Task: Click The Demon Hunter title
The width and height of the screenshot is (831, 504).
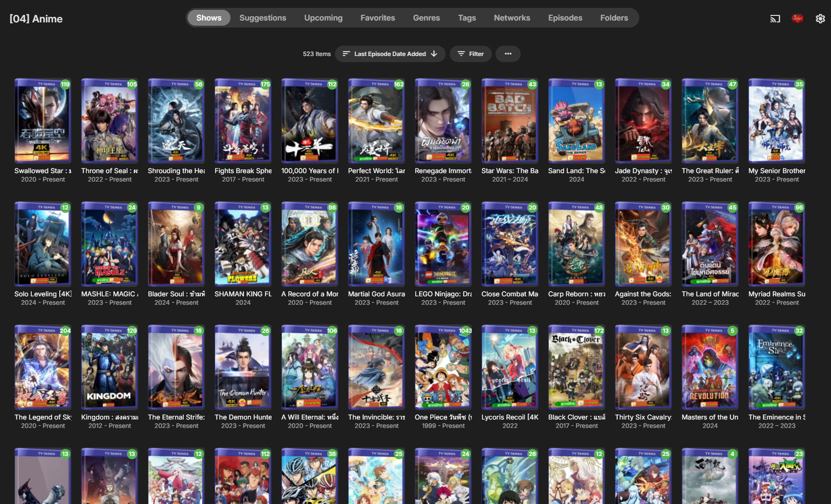Action: tap(243, 417)
